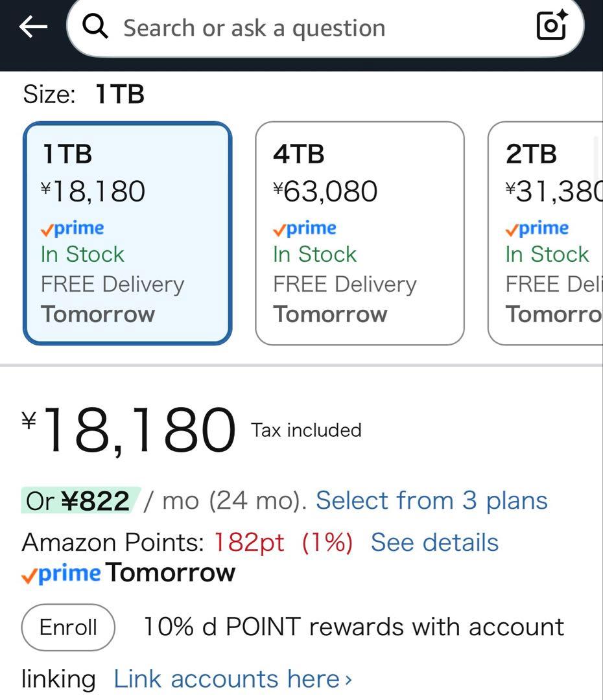Focus the "Search or ask a question" field

[311, 28]
